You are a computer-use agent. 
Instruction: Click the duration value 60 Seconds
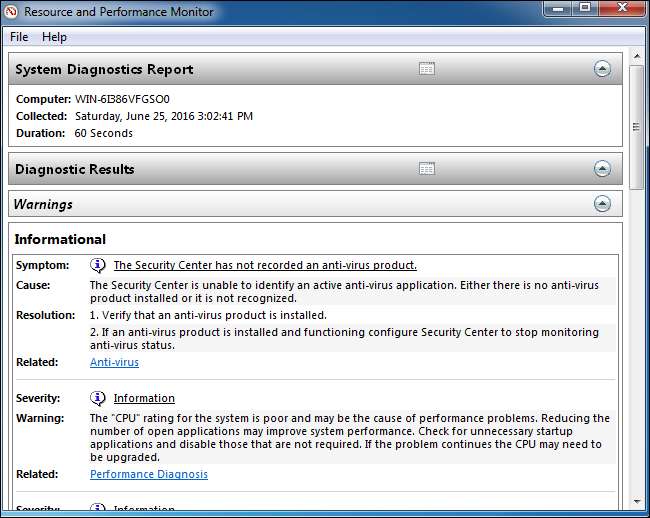pyautogui.click(x=104, y=133)
